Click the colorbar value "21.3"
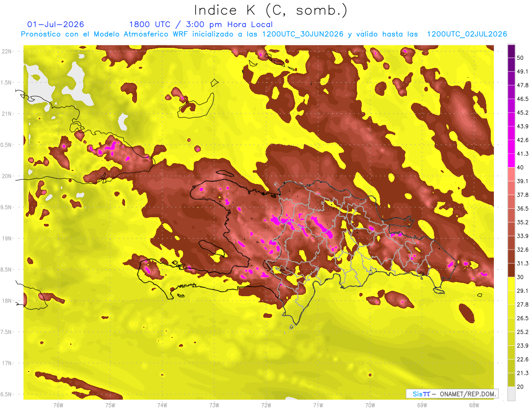This screenshot has width=532, height=411. [x=523, y=373]
